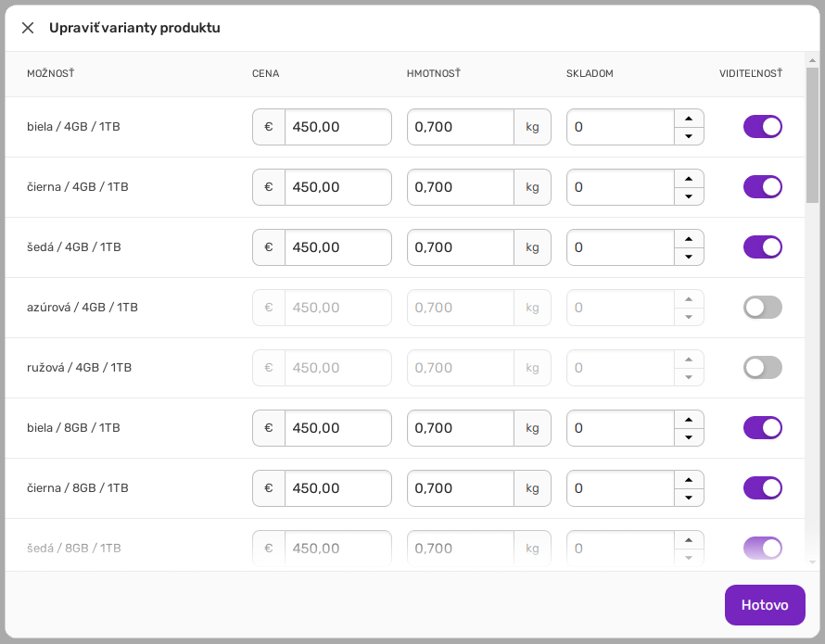Decrease stock for čierna / 4GB / 1TB
The image size is (825, 644).
[689, 196]
